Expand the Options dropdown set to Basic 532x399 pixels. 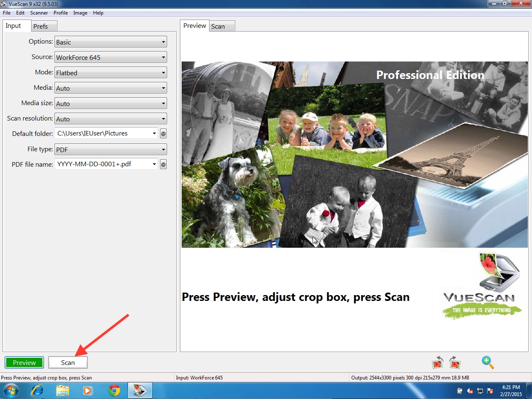click(111, 42)
